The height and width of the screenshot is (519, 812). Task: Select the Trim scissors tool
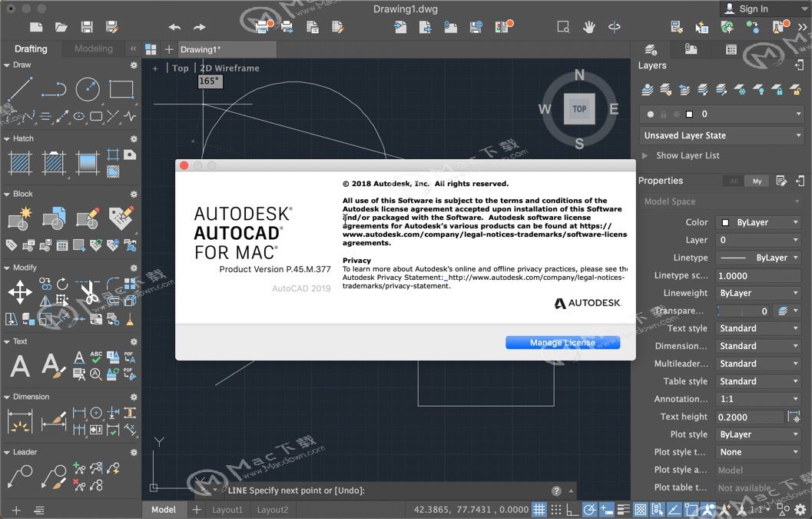pyautogui.click(x=89, y=292)
